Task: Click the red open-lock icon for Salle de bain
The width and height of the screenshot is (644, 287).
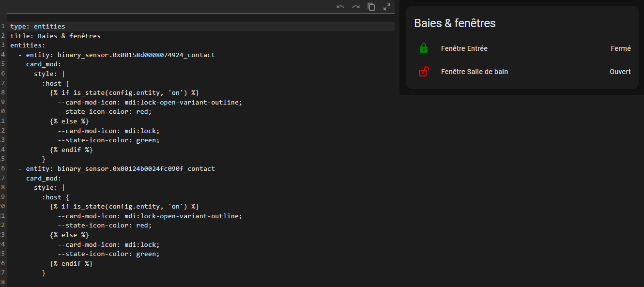Action: click(424, 72)
